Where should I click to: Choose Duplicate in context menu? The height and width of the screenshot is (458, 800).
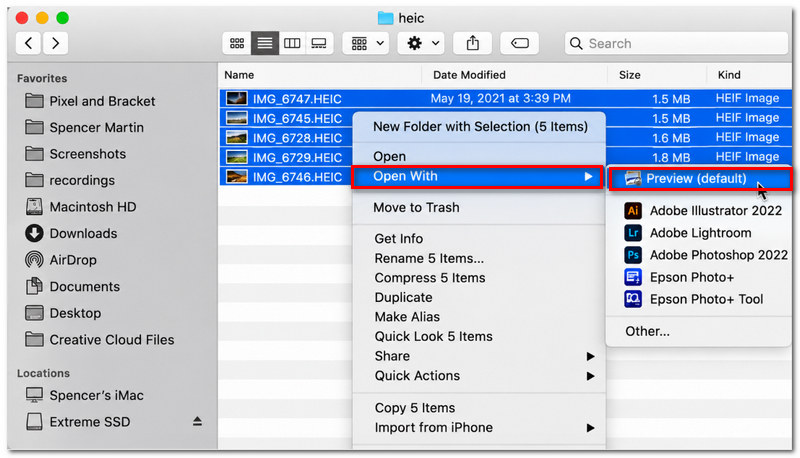click(403, 297)
